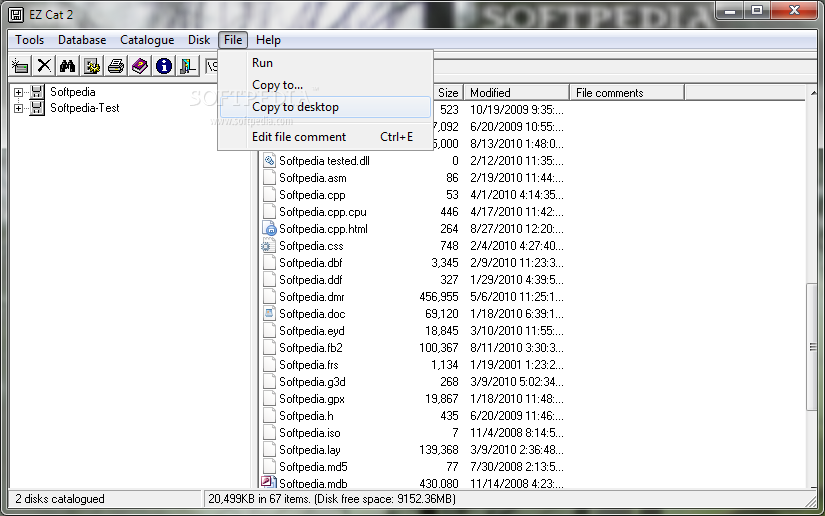Screen dimensions: 825x516
Task: Select file Softpedia.lay
Action: pos(309,450)
